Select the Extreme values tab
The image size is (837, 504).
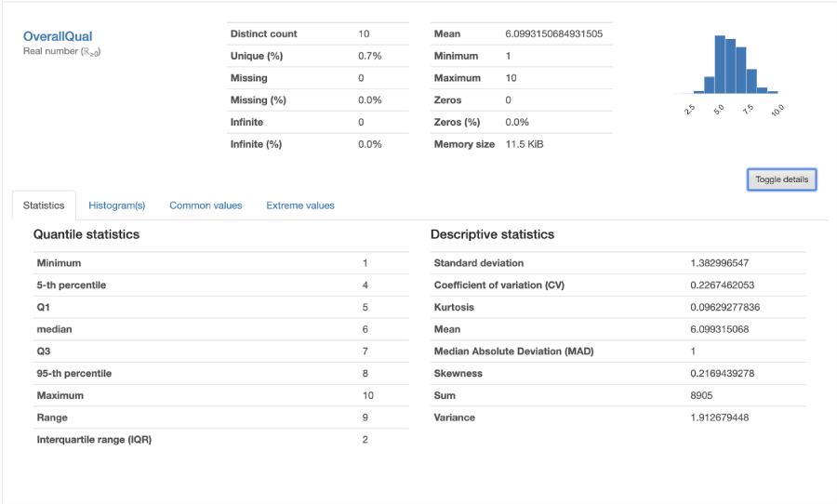tap(300, 206)
